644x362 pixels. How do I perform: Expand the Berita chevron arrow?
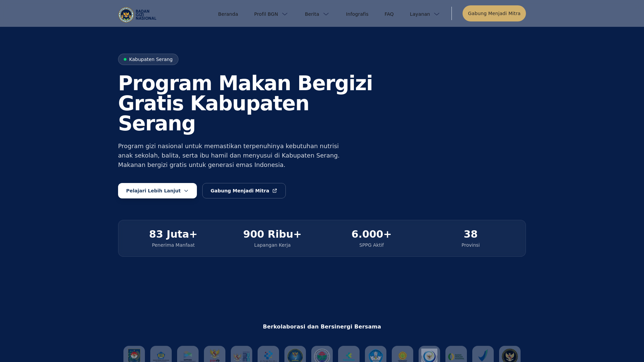(x=326, y=14)
